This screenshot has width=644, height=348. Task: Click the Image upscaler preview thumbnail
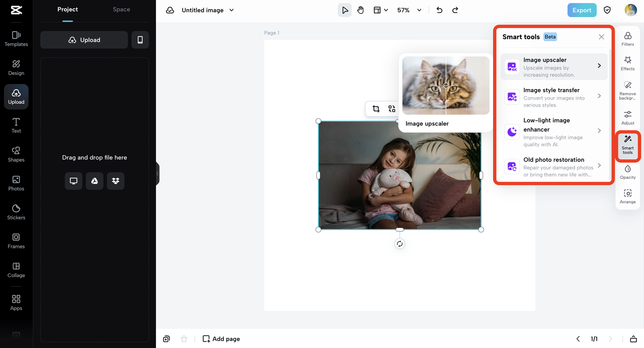tap(446, 85)
